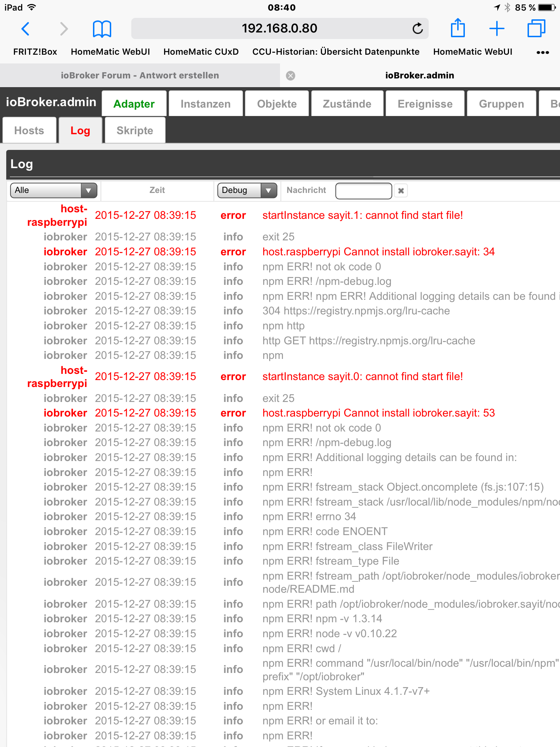Show all tabs overview icon
The height and width of the screenshot is (747, 560).
click(x=536, y=28)
